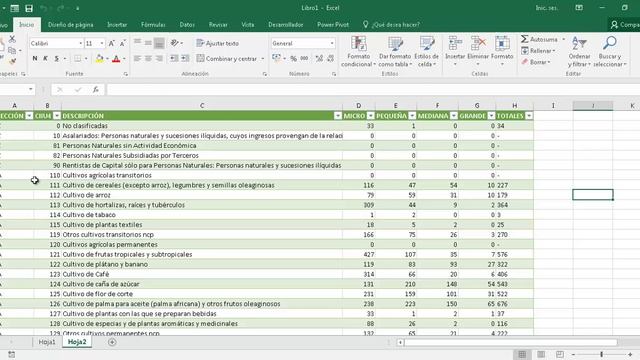The image size is (640, 360).
Task: Add a new sheet with plus button
Action: 112,342
